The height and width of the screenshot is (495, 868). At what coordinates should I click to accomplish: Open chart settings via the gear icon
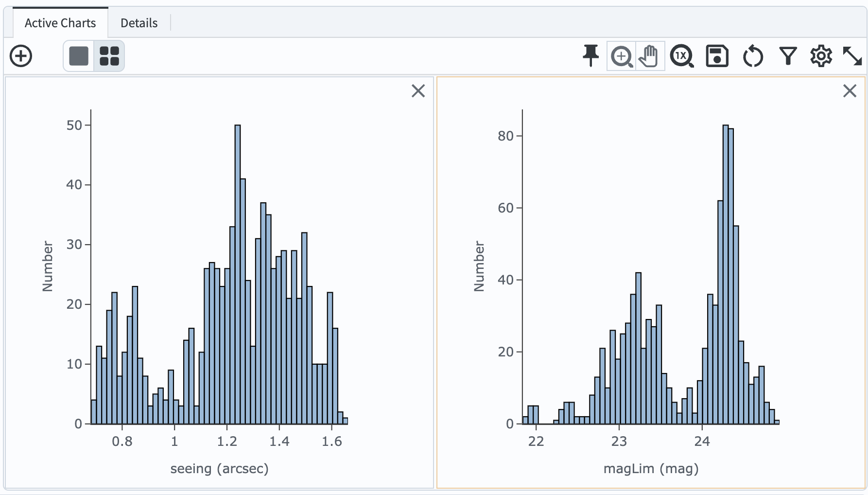821,56
